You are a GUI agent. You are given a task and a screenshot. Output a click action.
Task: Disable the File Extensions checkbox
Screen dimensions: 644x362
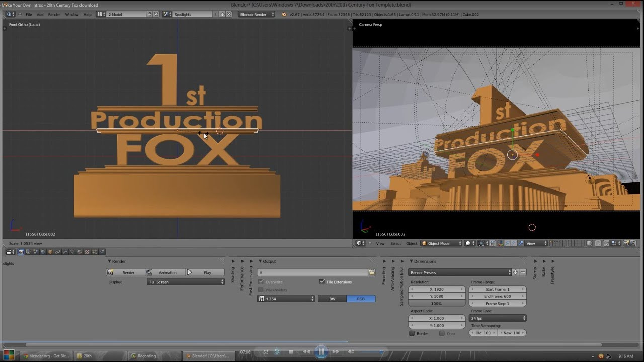coord(321,282)
